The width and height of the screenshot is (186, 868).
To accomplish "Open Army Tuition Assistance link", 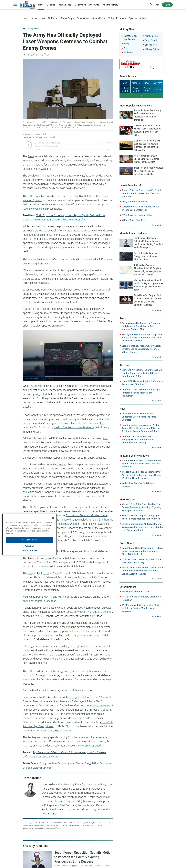I will (x=134, y=202).
